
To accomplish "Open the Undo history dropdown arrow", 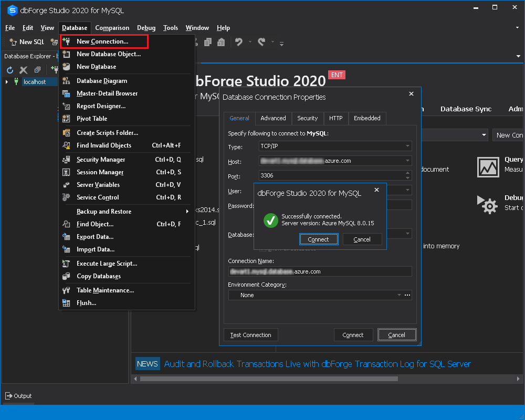I will 250,42.
